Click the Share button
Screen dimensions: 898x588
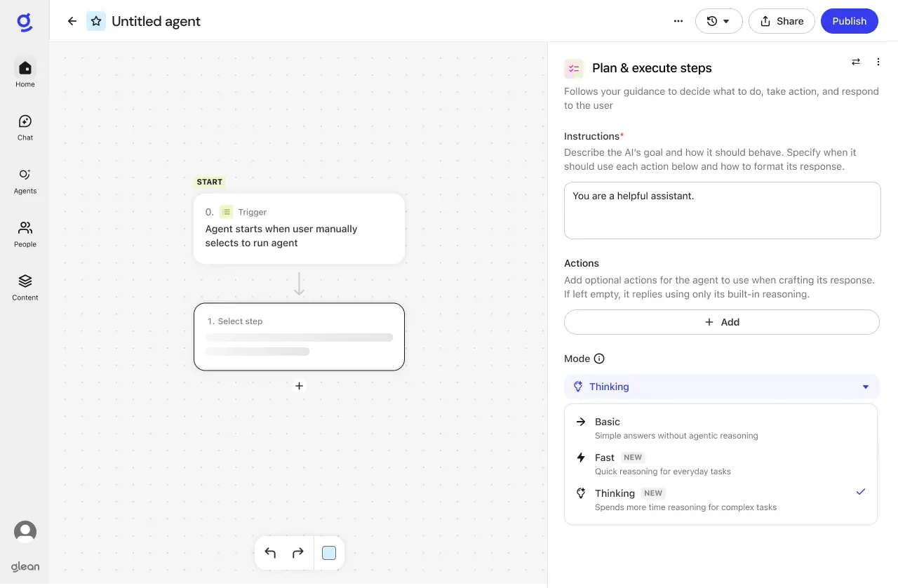click(782, 21)
